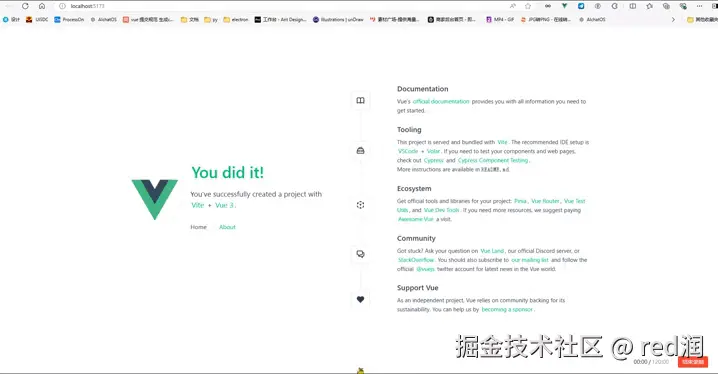
Task: Click the Documentation book icon
Action: tap(360, 100)
